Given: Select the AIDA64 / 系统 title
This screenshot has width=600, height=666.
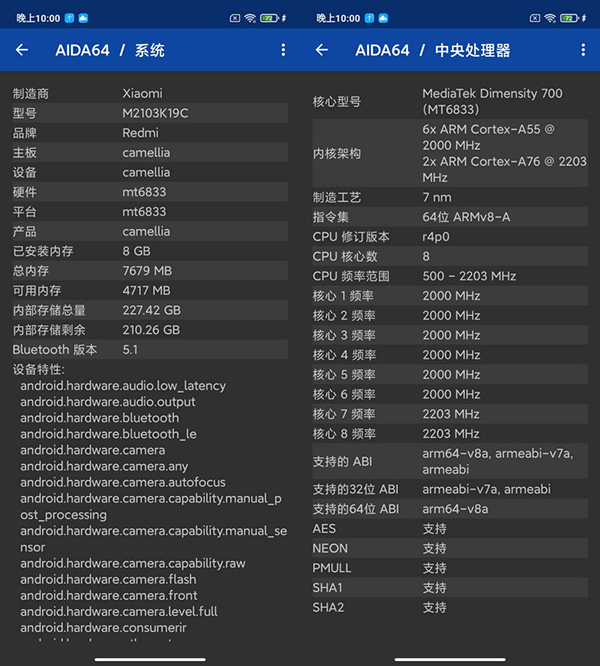Looking at the screenshot, I should 110,50.
